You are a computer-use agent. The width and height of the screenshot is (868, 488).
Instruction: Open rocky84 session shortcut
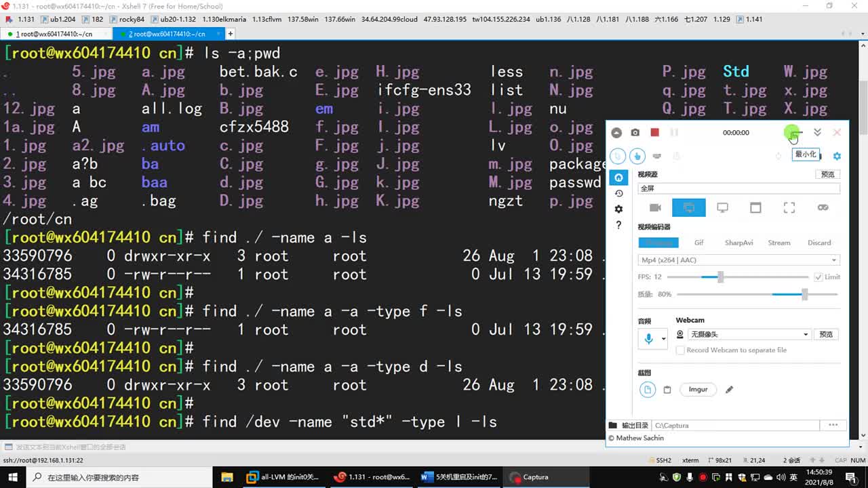[126, 20]
